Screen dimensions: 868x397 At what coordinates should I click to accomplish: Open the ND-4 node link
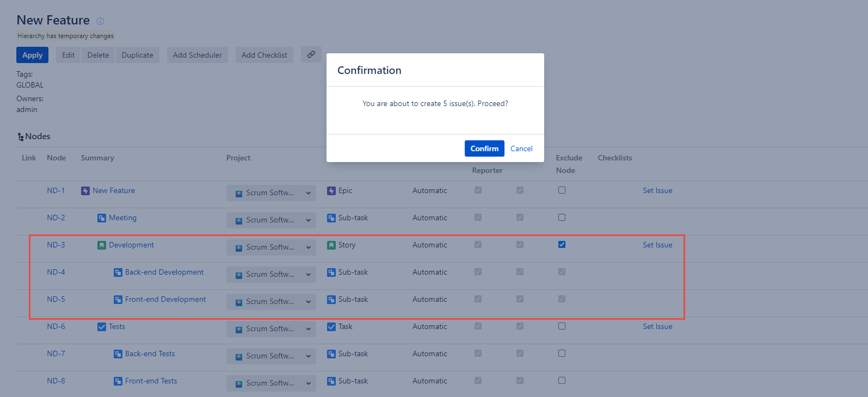(56, 272)
